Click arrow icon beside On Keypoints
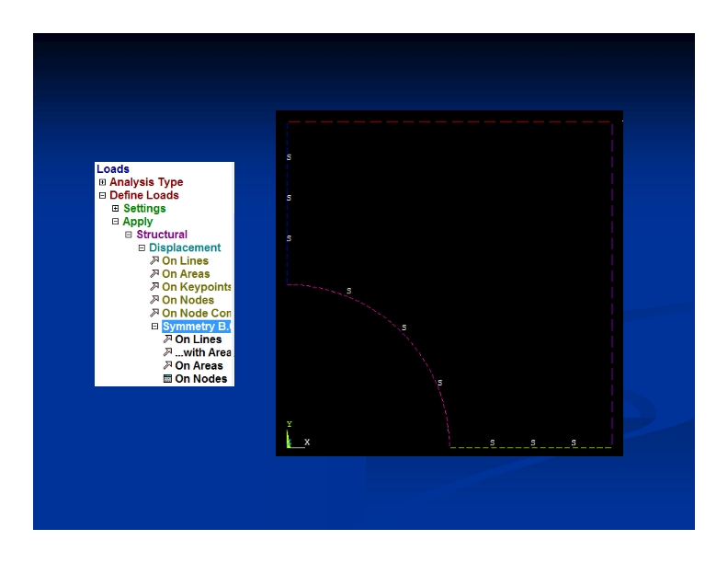This screenshot has width=728, height=563. pyautogui.click(x=154, y=287)
